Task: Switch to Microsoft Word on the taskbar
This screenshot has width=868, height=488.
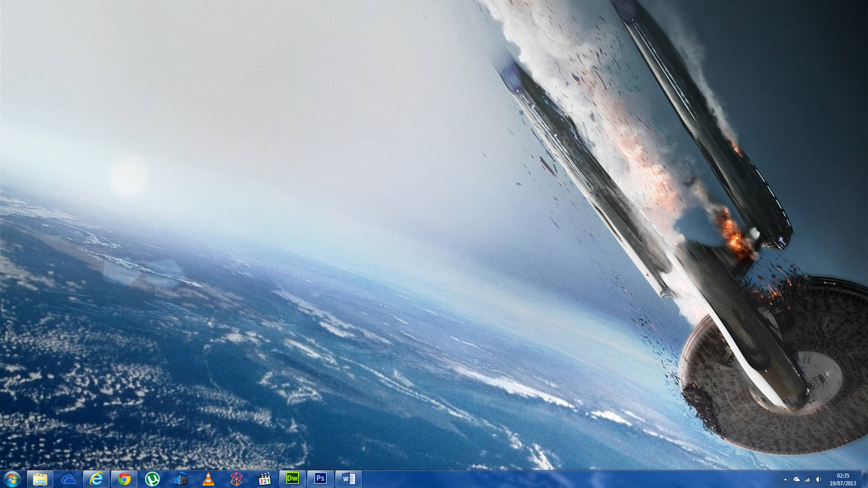Action: (349, 479)
